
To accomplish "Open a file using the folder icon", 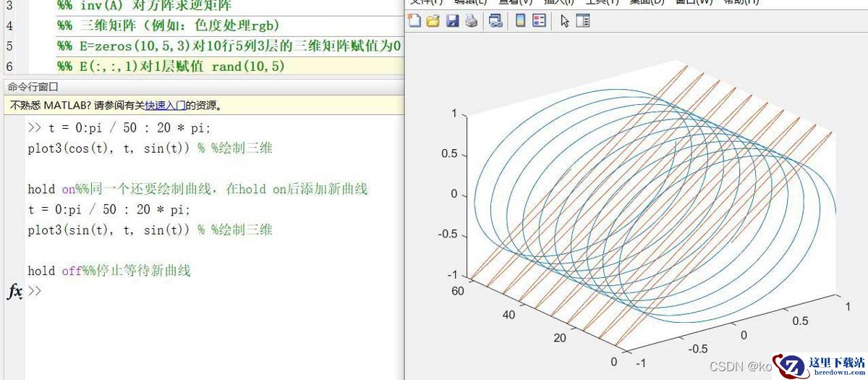I will pyautogui.click(x=433, y=20).
